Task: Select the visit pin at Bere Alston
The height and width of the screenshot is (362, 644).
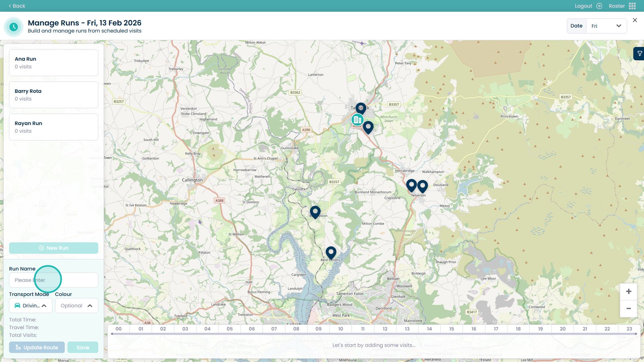Action: point(315,212)
